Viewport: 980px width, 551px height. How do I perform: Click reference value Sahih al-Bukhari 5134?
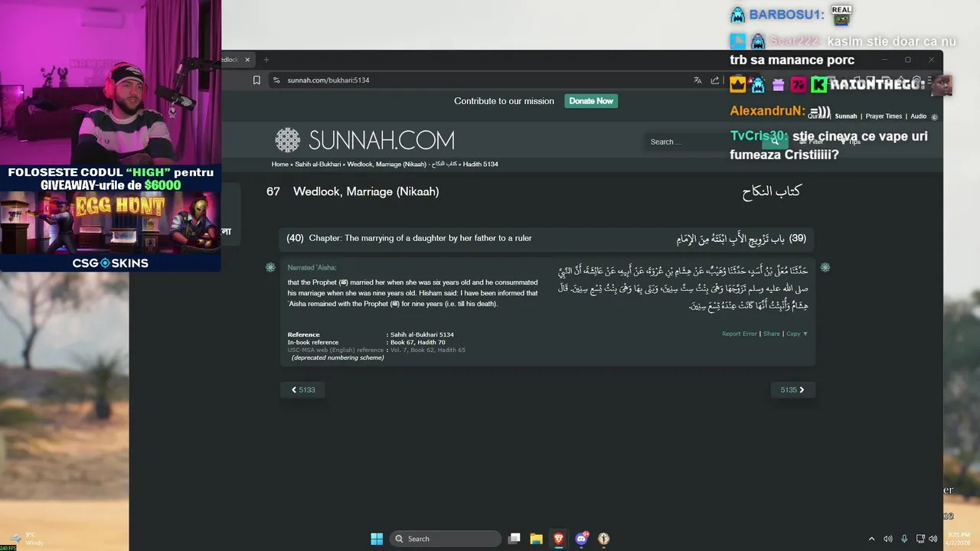422,334
